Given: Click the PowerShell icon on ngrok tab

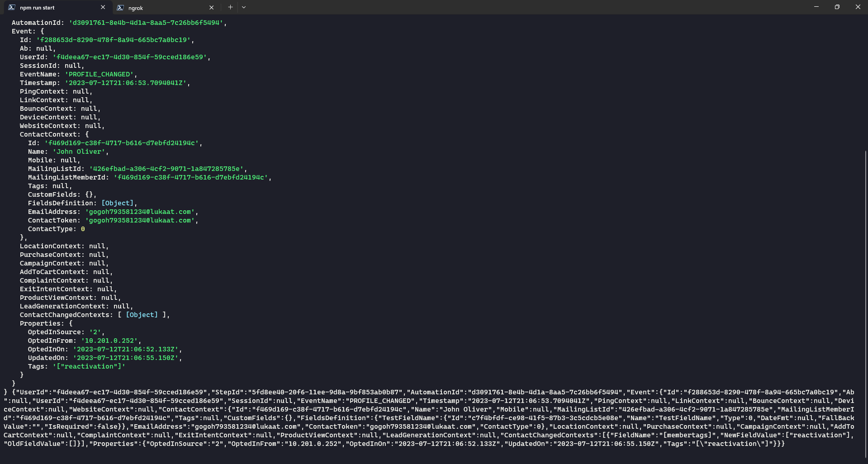Looking at the screenshot, I should pos(120,8).
